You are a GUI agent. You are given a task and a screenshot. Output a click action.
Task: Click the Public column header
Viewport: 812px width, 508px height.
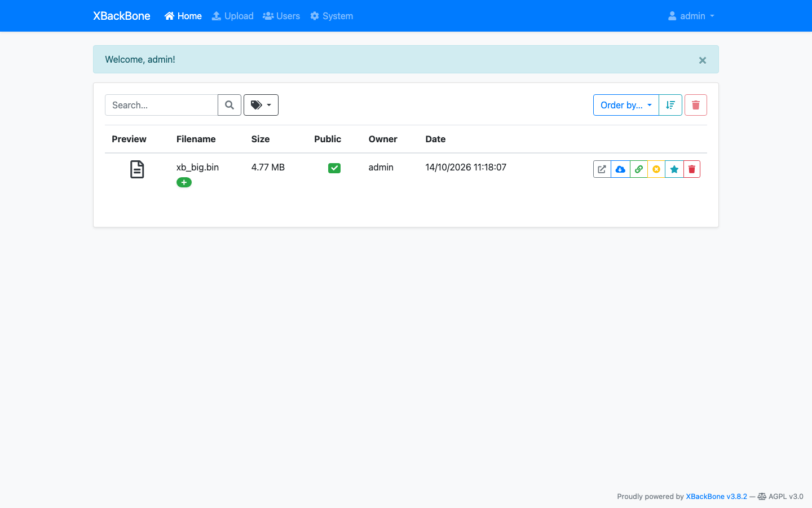tap(328, 139)
